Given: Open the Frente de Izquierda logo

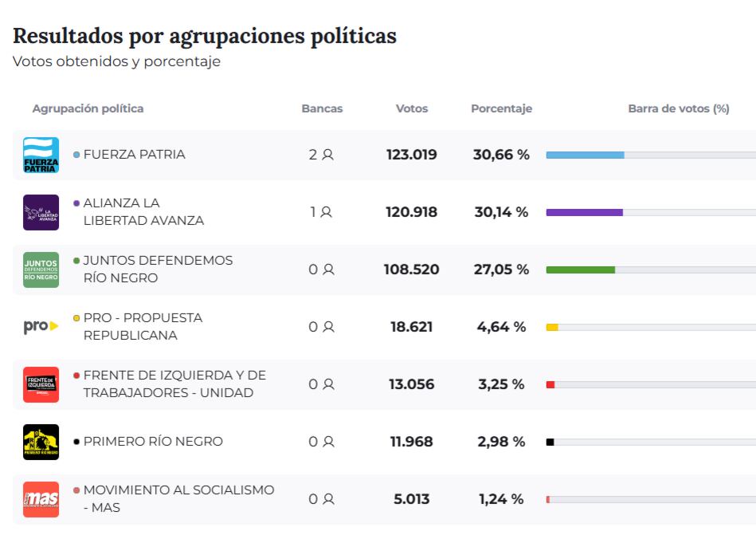Looking at the screenshot, I should click(x=41, y=384).
